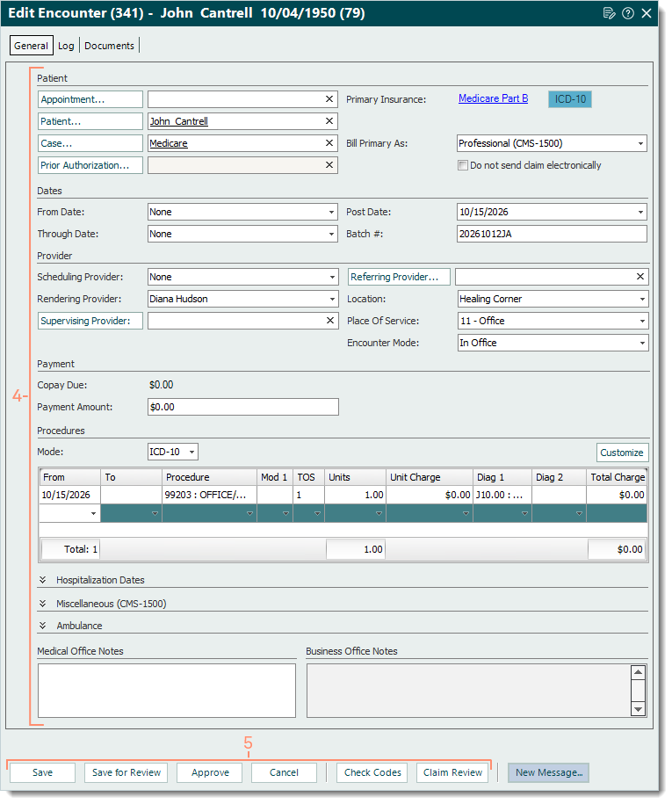Click the Referring Provider... button
Viewport: 672px width, 804px height.
click(x=400, y=277)
